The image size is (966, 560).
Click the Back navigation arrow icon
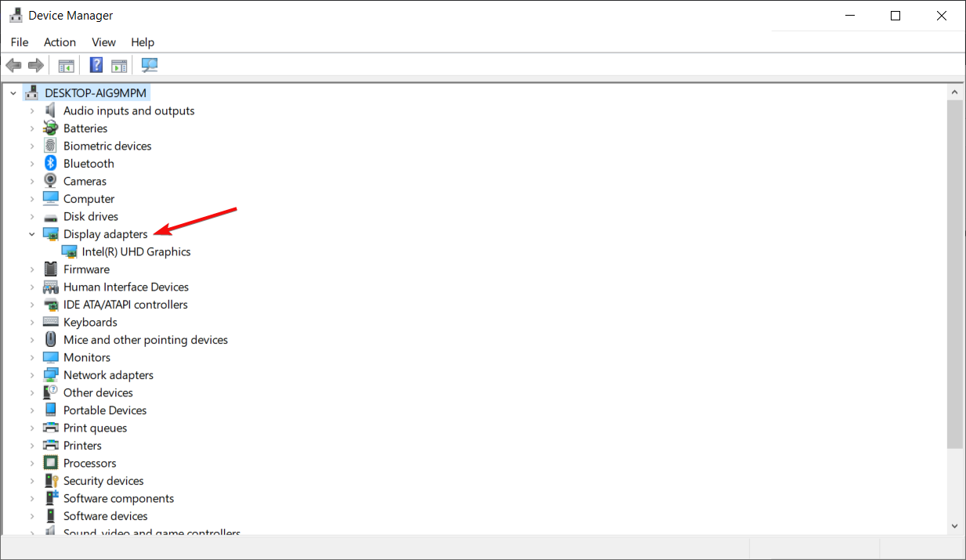coord(13,64)
